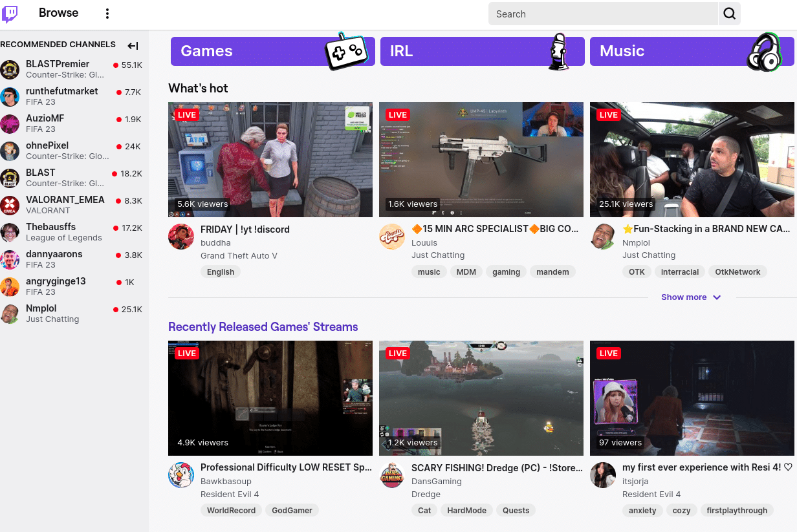Open the IRL category
Image resolution: width=797 pixels, height=532 pixels.
[x=483, y=51]
